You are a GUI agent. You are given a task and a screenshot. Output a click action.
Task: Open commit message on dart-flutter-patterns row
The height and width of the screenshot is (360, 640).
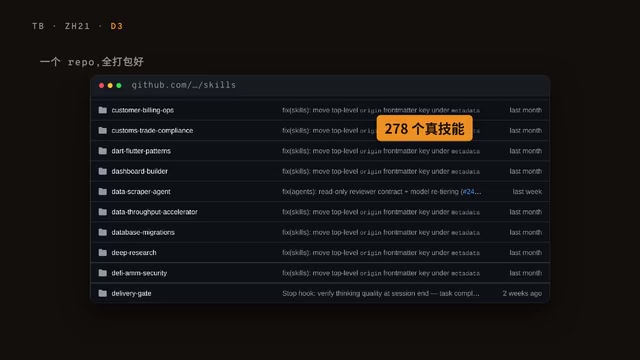[381, 151]
